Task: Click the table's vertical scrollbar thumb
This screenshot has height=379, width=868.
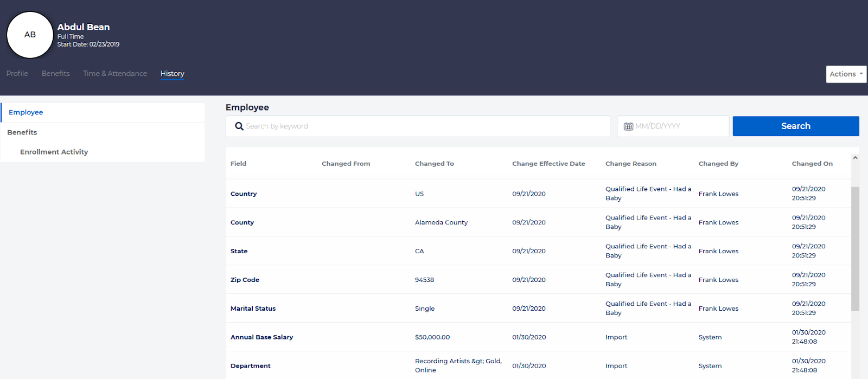Action: pos(855,248)
